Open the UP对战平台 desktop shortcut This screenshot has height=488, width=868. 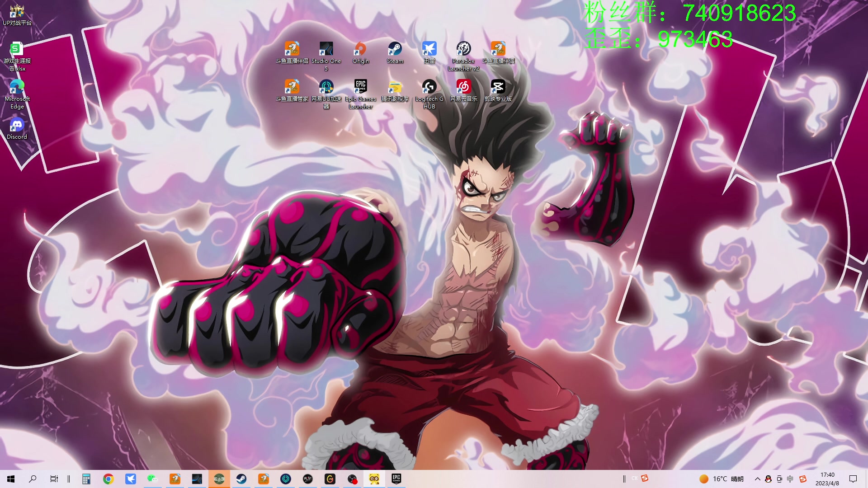17,14
